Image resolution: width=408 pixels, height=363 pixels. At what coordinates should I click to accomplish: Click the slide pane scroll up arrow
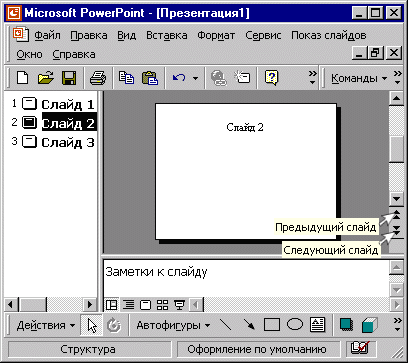tap(396, 98)
